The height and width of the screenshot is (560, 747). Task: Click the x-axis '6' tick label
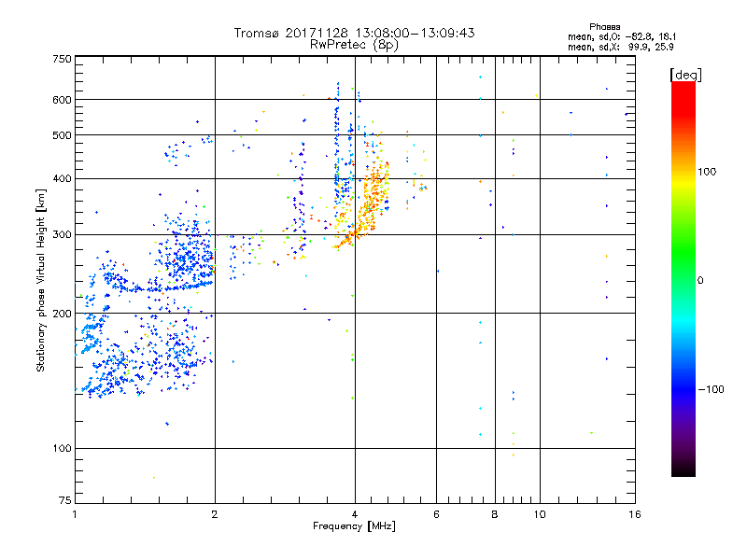point(436,514)
